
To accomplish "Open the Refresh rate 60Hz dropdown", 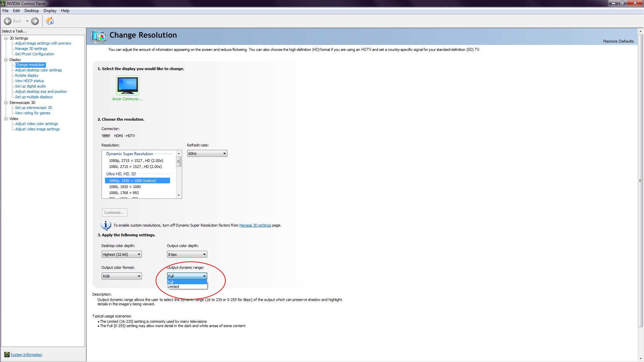I will point(207,154).
